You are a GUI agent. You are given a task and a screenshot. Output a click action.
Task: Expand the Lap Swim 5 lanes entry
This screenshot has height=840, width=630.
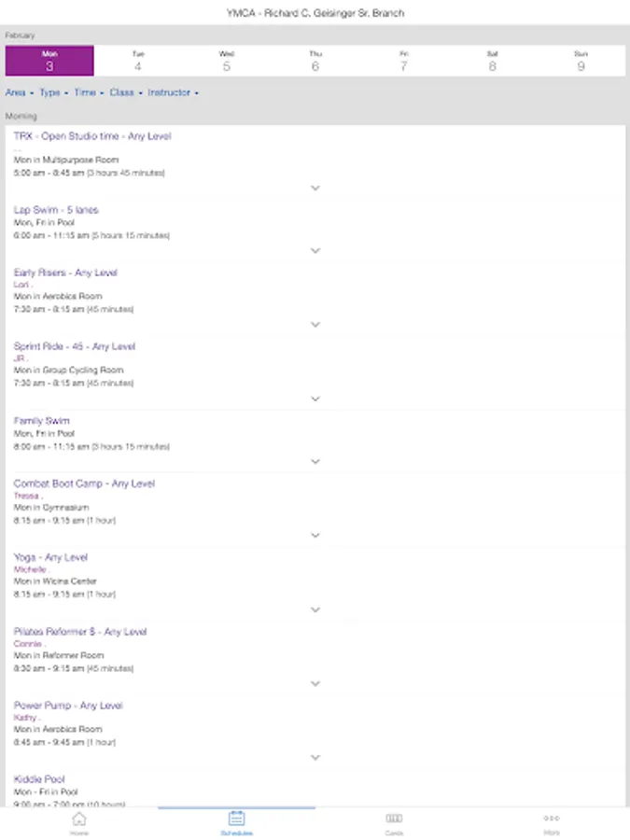coord(315,250)
